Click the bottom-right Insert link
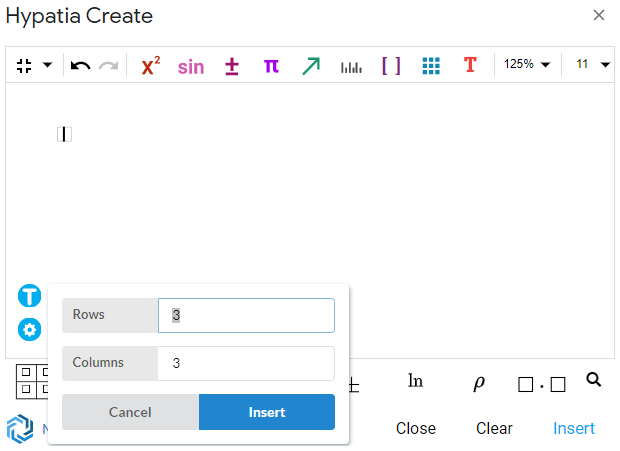This screenshot has height=451, width=620. pyautogui.click(x=574, y=428)
